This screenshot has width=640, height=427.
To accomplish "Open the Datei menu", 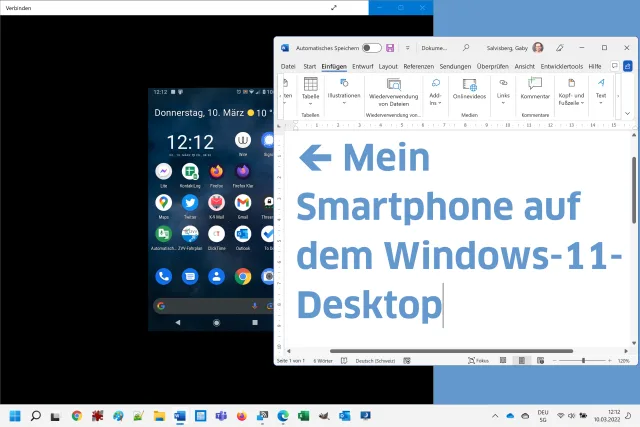I will point(288,66).
